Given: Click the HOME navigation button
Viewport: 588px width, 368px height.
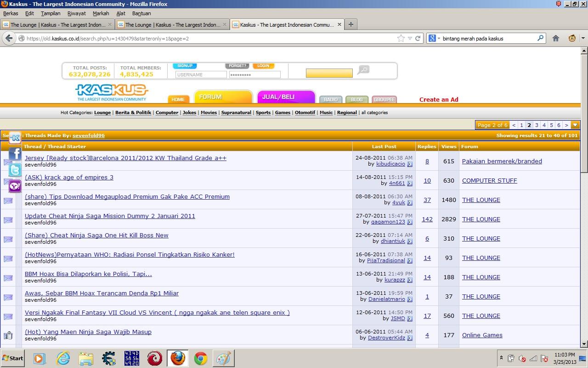Looking at the screenshot, I should click(178, 99).
